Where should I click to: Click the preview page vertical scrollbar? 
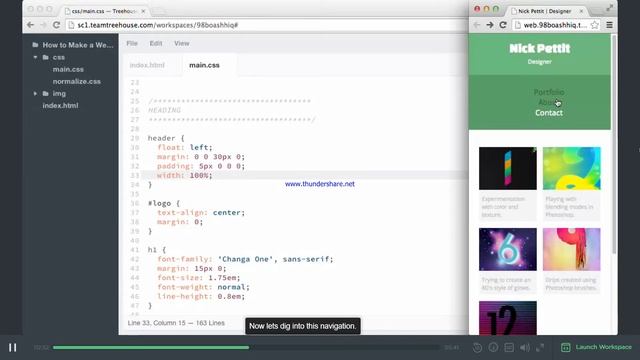pyautogui.click(x=614, y=144)
